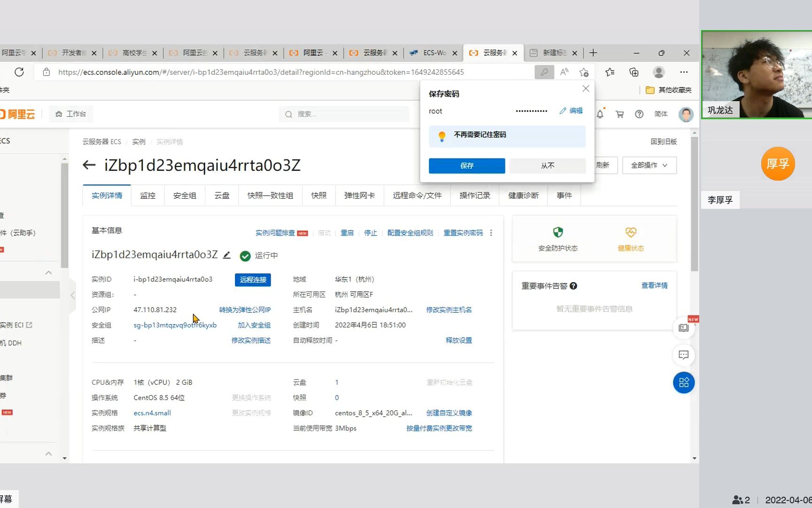Open the 健康诊断 tab
This screenshot has width=812, height=508.
coord(523,195)
